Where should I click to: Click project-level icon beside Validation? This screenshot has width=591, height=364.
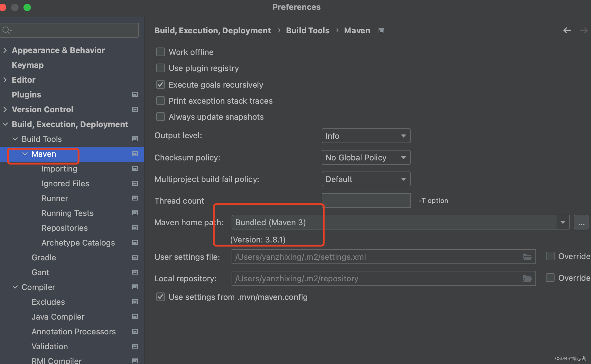click(x=135, y=346)
